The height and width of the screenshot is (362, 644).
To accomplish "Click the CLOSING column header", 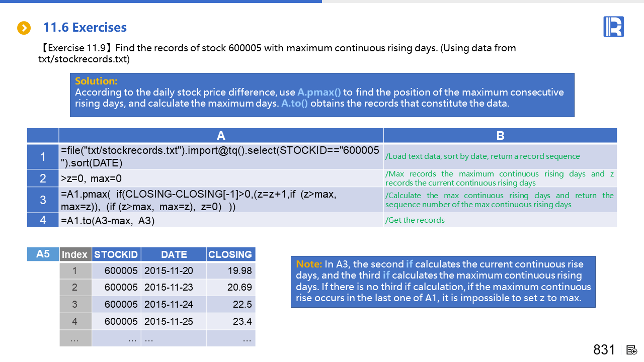I will [230, 254].
